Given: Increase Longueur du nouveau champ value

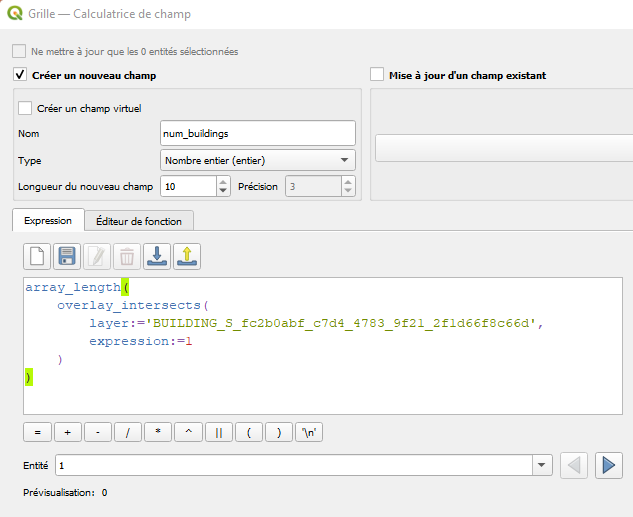Looking at the screenshot, I should click(x=223, y=181).
